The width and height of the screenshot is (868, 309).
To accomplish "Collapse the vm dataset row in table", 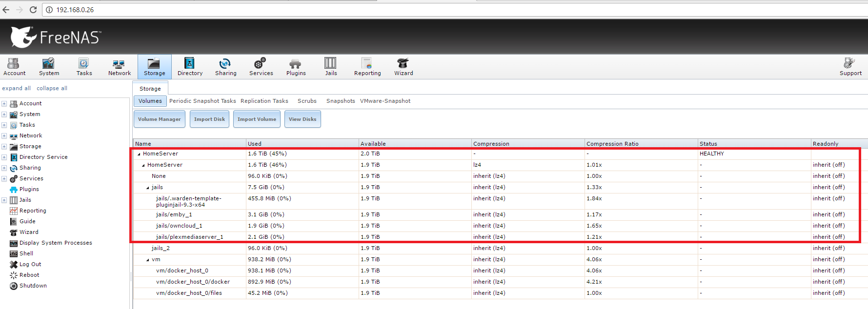I will click(148, 260).
